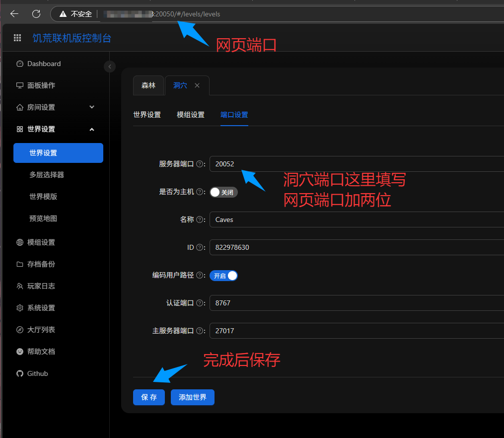Expand the 房间设置 sidebar menu
The width and height of the screenshot is (504, 438).
click(x=91, y=107)
